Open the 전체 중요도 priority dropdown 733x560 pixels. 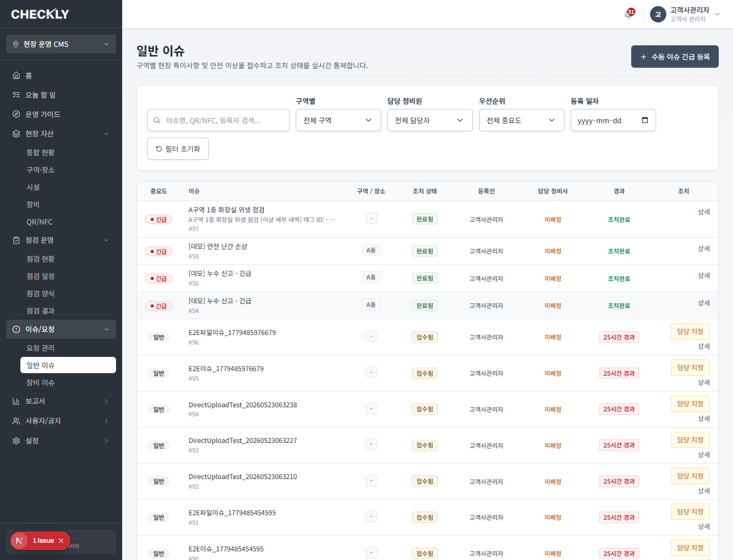[522, 120]
